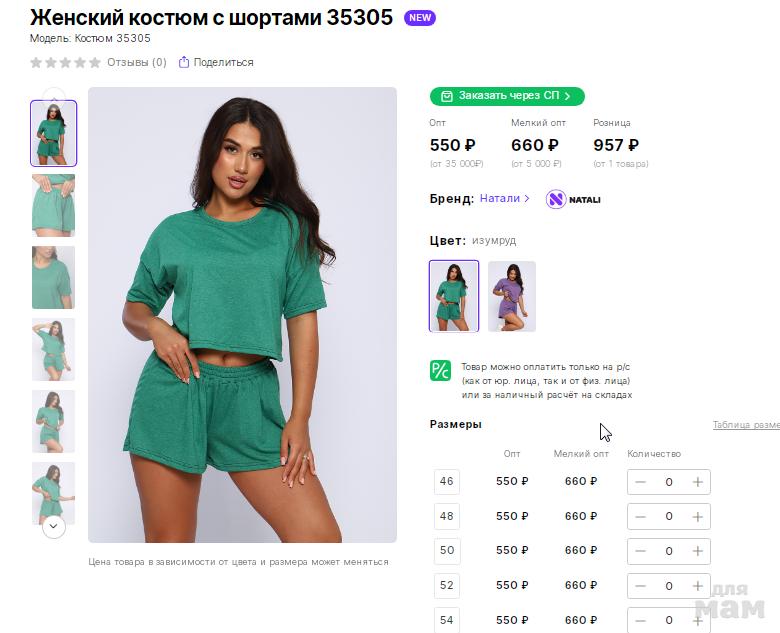Open reviews link Отзывы (0)
The width and height of the screenshot is (780, 633).
[x=137, y=62]
